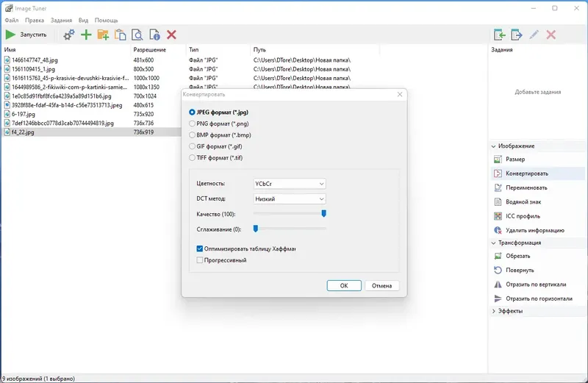Click the Отразить по вертикали icon

(x=498, y=284)
